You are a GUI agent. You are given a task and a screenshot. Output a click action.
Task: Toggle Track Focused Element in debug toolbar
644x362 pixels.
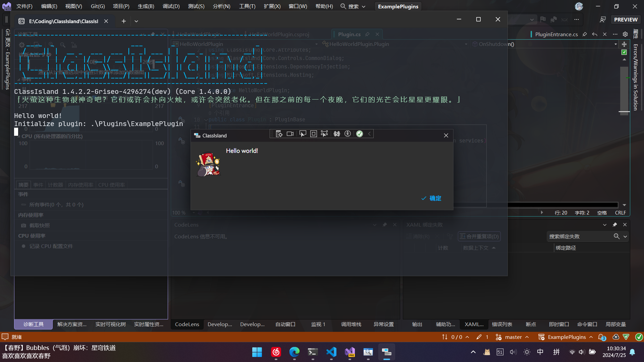point(324,134)
